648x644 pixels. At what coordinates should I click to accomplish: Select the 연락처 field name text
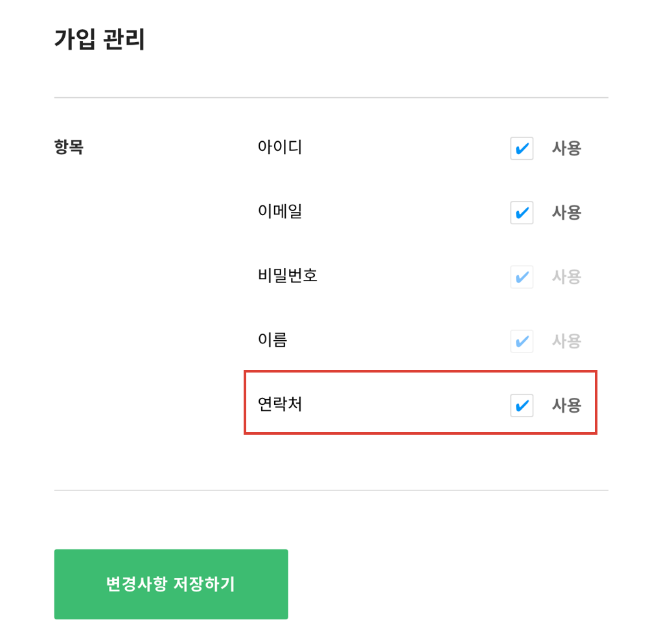pyautogui.click(x=280, y=405)
